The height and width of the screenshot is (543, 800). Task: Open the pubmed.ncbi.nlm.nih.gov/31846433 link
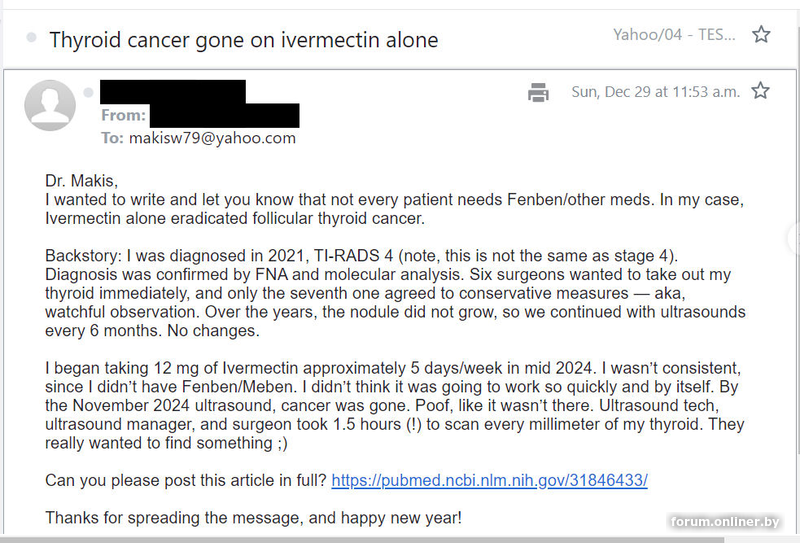489,480
